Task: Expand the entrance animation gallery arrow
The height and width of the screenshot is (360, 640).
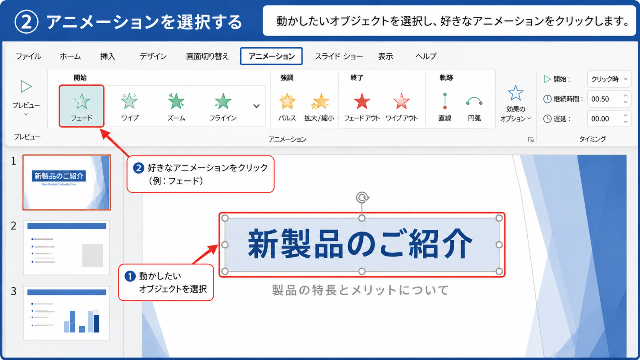Action: [x=256, y=106]
